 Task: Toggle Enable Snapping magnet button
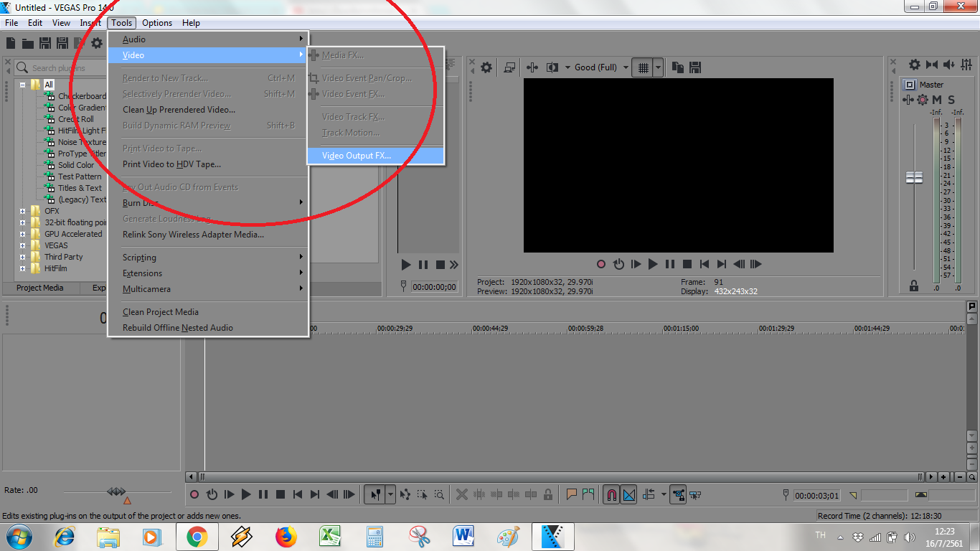click(x=611, y=494)
